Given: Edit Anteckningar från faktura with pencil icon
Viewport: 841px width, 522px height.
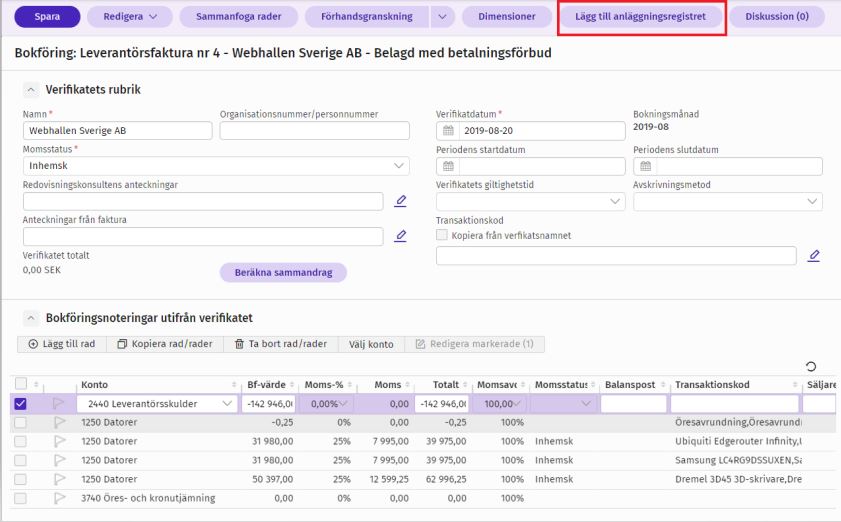Looking at the screenshot, I should 400,236.
